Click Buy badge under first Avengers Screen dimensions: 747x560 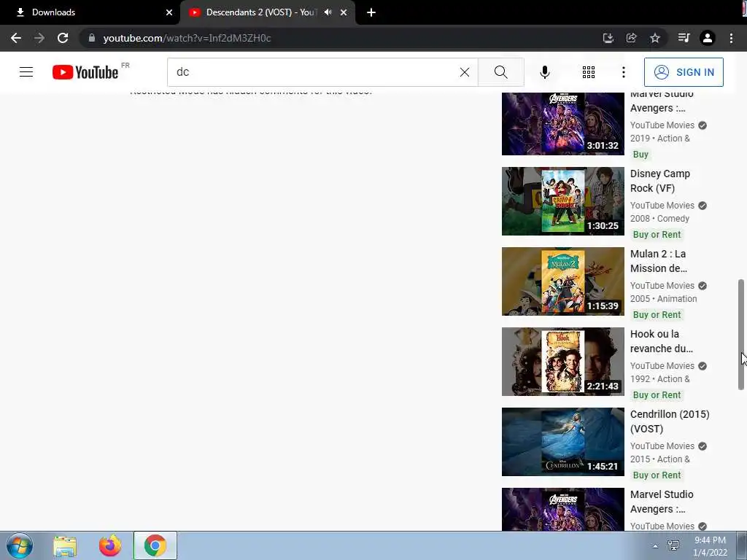pos(640,155)
